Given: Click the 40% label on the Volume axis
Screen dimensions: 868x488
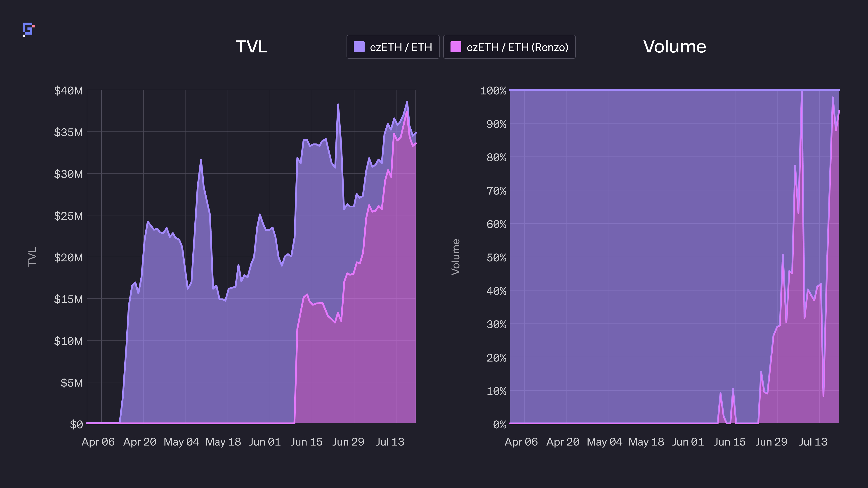Looking at the screenshot, I should [496, 291].
